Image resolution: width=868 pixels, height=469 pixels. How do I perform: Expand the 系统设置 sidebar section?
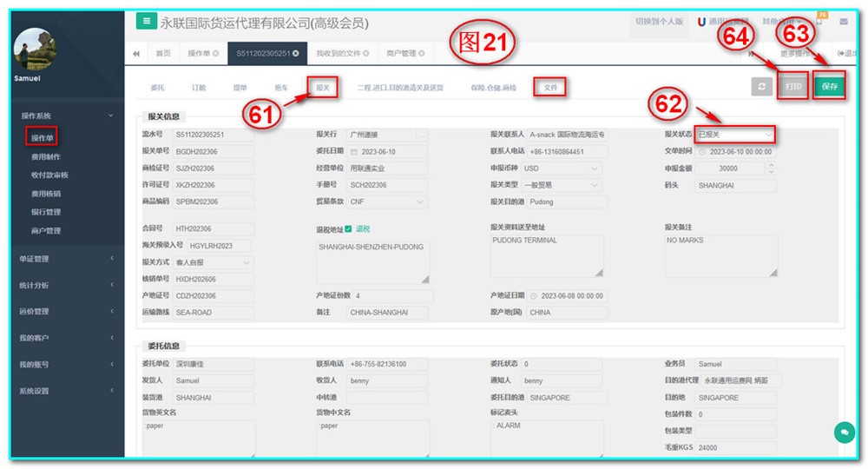coord(68,391)
